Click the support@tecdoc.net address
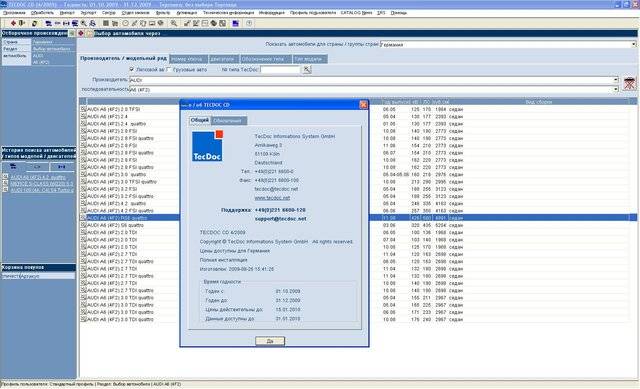 pyautogui.click(x=280, y=219)
